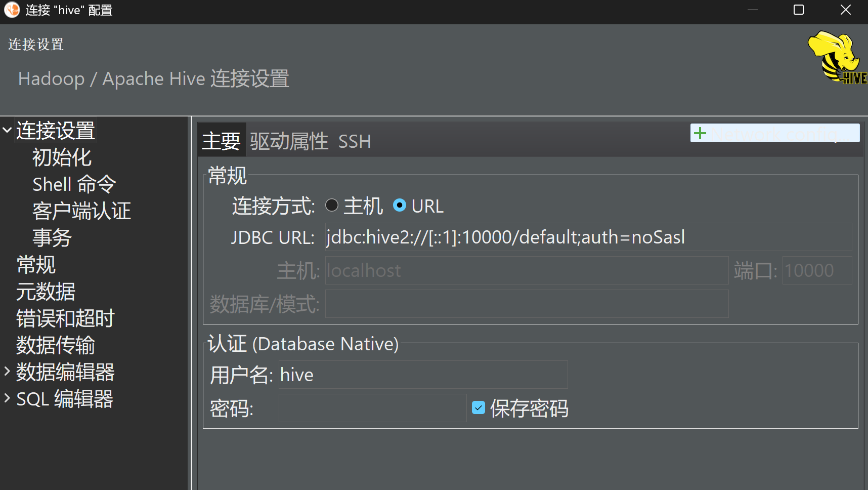This screenshot has height=490, width=868.
Task: Open the 事务 settings page
Action: tap(52, 238)
